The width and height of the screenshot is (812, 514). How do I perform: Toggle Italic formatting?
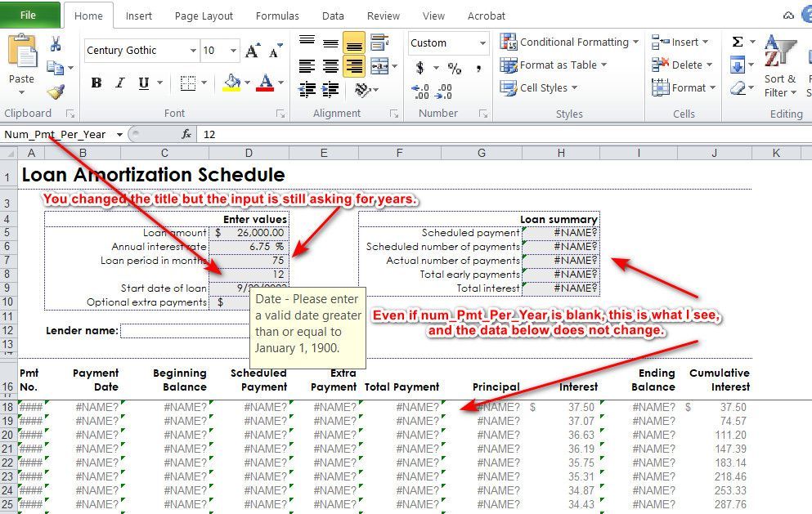119,83
